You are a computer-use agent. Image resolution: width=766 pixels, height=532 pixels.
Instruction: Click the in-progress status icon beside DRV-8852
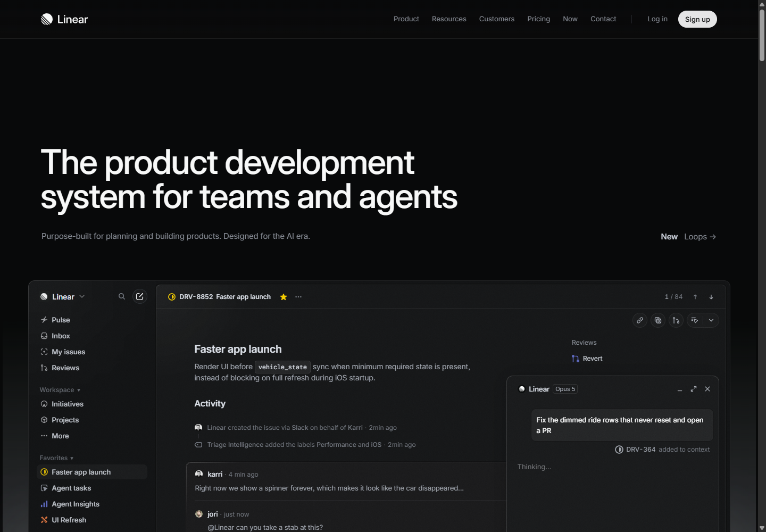pos(172,297)
